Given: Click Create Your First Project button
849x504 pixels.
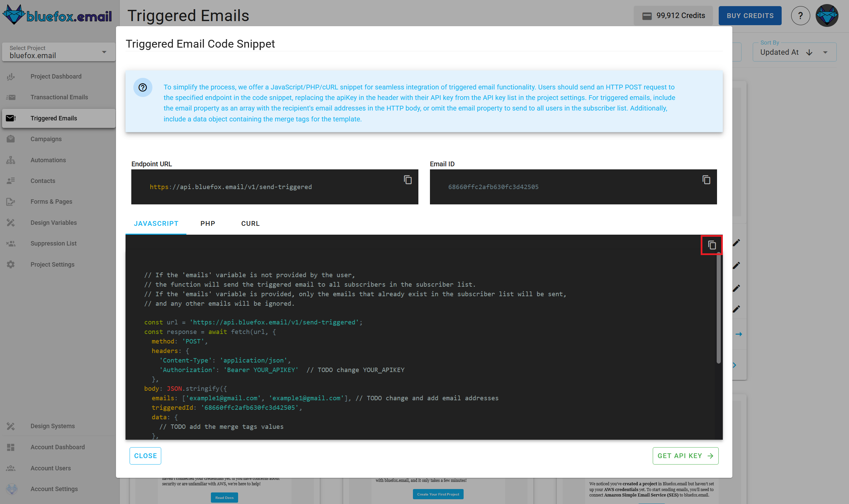Looking at the screenshot, I should pos(438,494).
